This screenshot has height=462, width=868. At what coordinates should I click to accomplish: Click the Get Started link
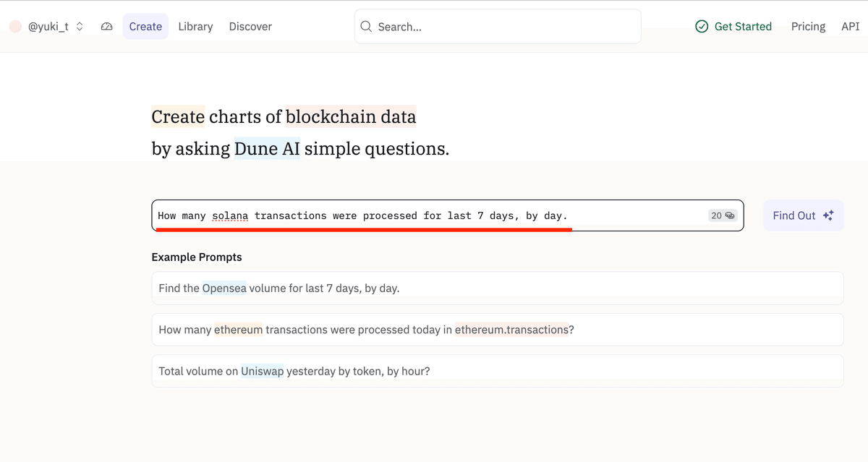pos(733,26)
